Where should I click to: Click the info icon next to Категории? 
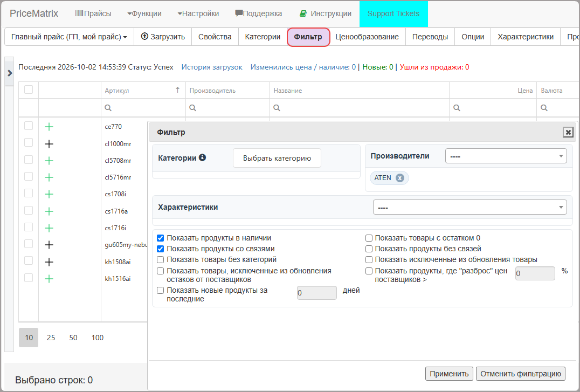point(202,157)
